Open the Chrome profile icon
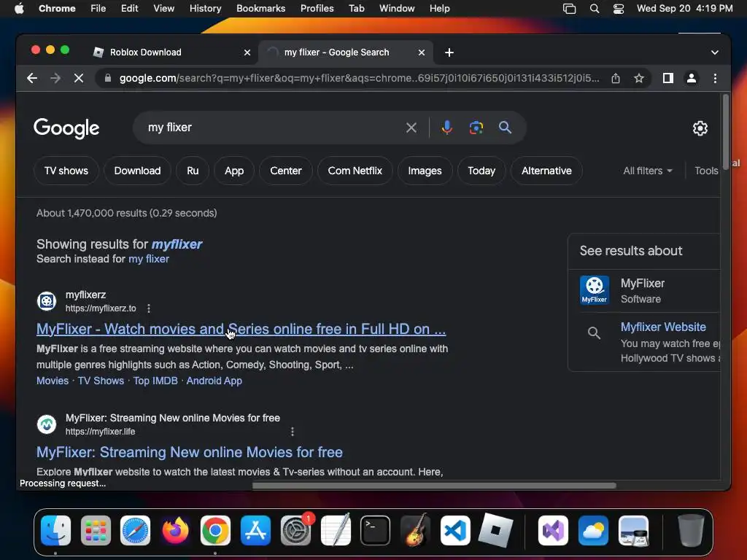The height and width of the screenshot is (560, 747). [x=692, y=78]
